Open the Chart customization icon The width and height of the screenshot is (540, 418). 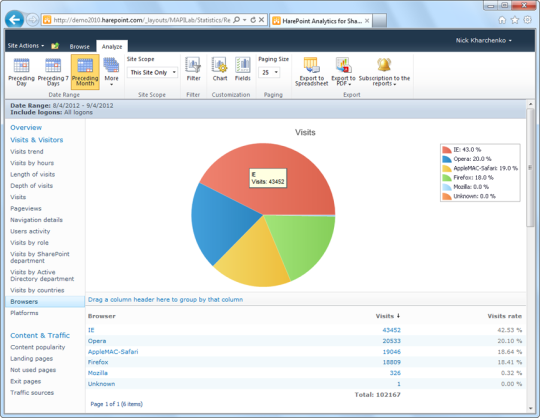pos(220,69)
